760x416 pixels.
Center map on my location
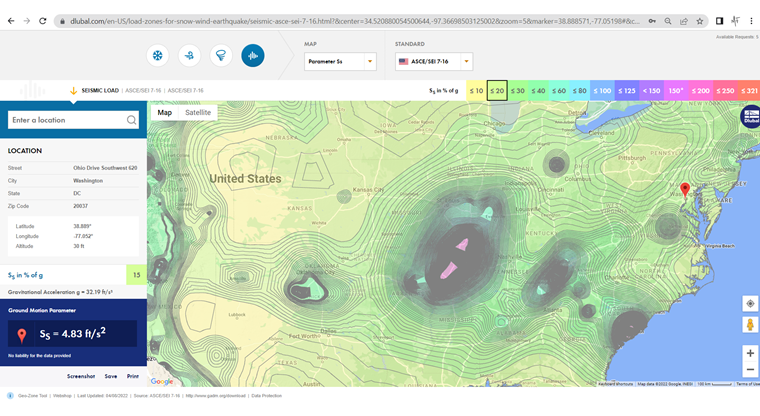(750, 304)
